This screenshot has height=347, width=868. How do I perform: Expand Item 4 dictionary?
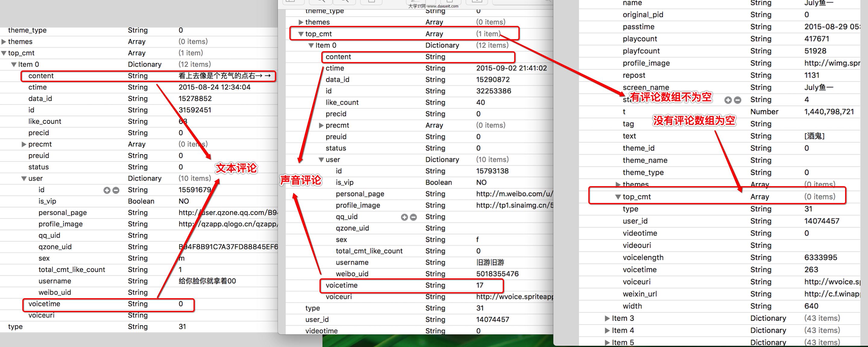[607, 330]
